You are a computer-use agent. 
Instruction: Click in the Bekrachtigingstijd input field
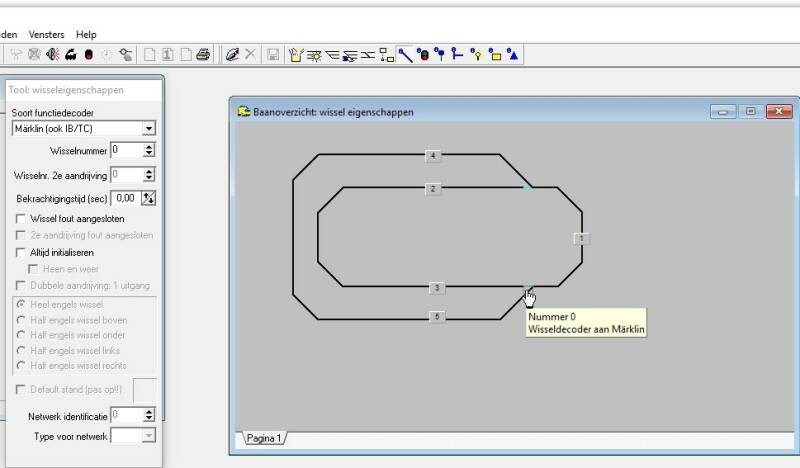(125, 198)
